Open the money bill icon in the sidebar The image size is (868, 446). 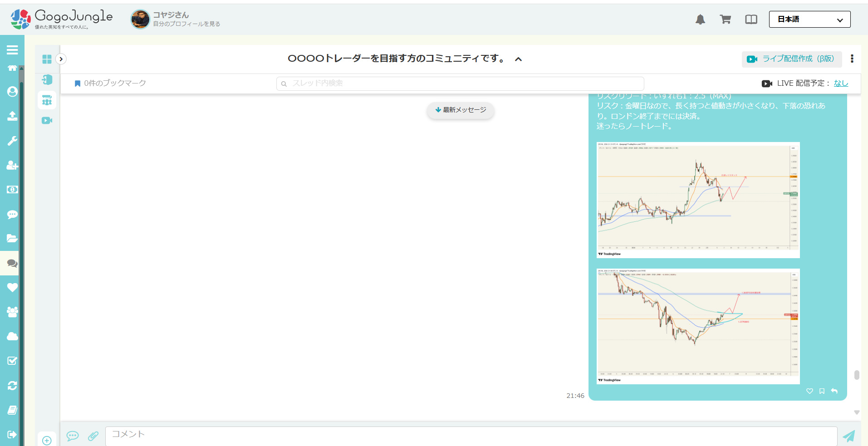12,190
